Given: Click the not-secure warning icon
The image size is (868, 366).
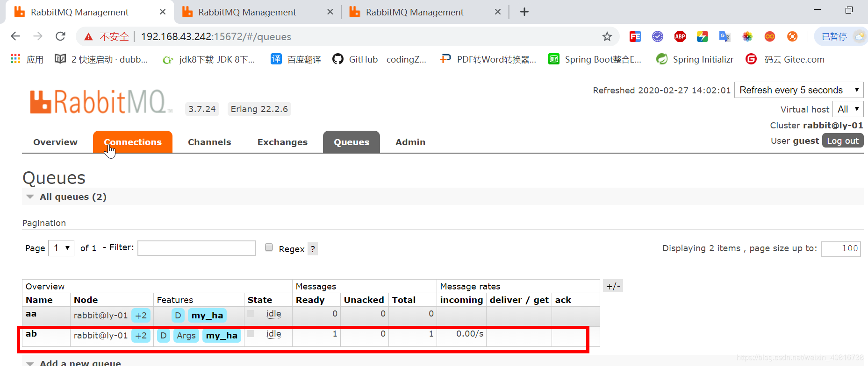Looking at the screenshot, I should (88, 36).
